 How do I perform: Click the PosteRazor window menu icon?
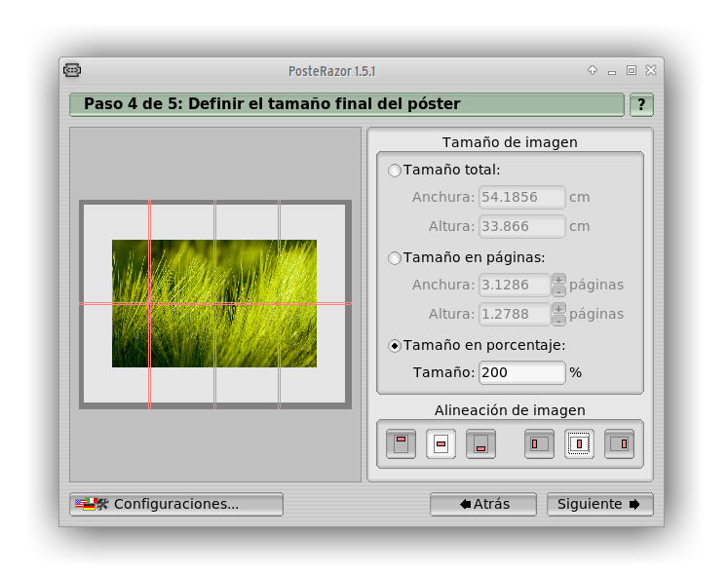[72, 70]
